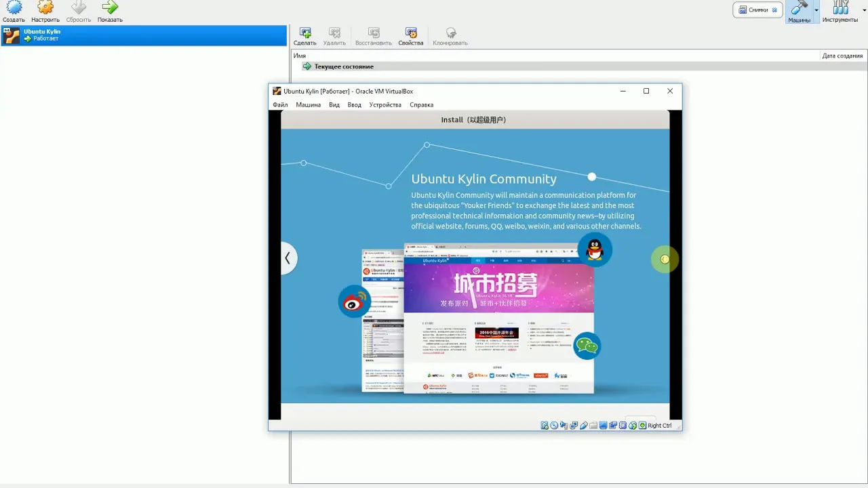Click the Показать green arrow icon
Viewport: 868px width, 488px height.
[110, 7]
